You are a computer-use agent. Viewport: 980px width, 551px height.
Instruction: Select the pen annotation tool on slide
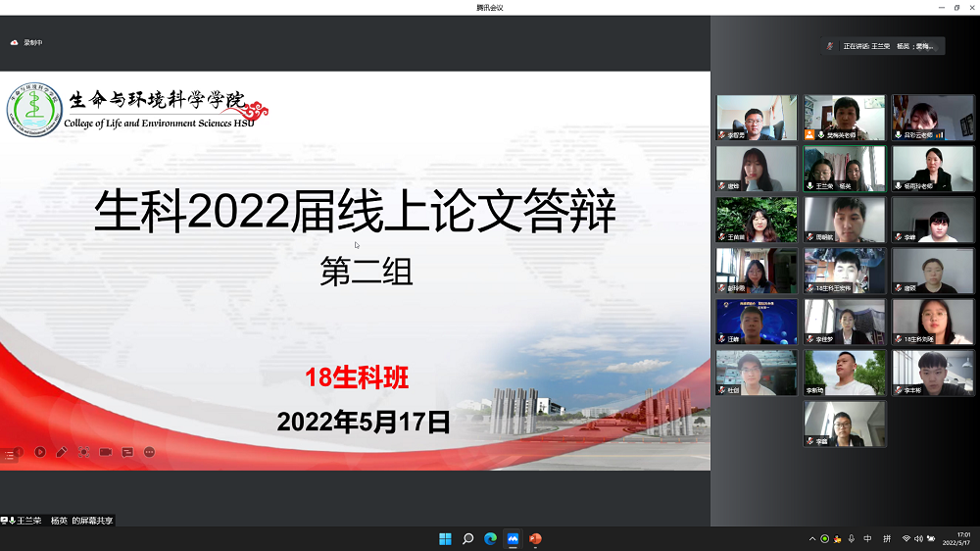point(62,452)
